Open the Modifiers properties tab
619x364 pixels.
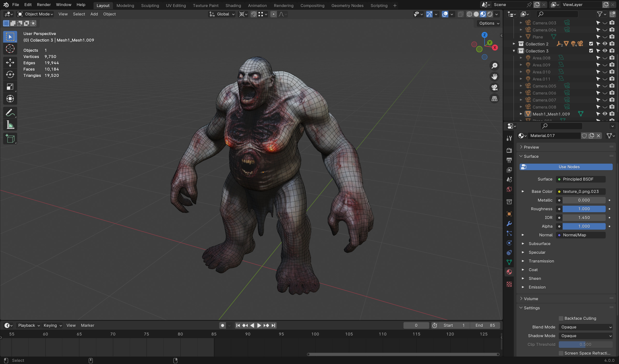509,224
